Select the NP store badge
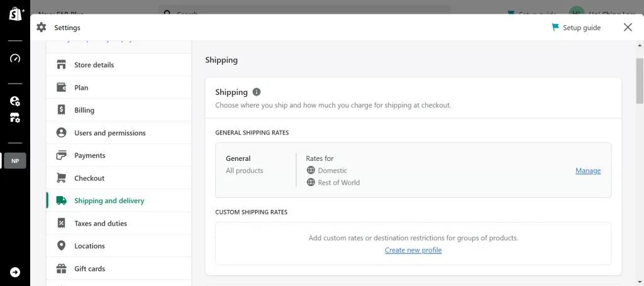 coord(15,161)
